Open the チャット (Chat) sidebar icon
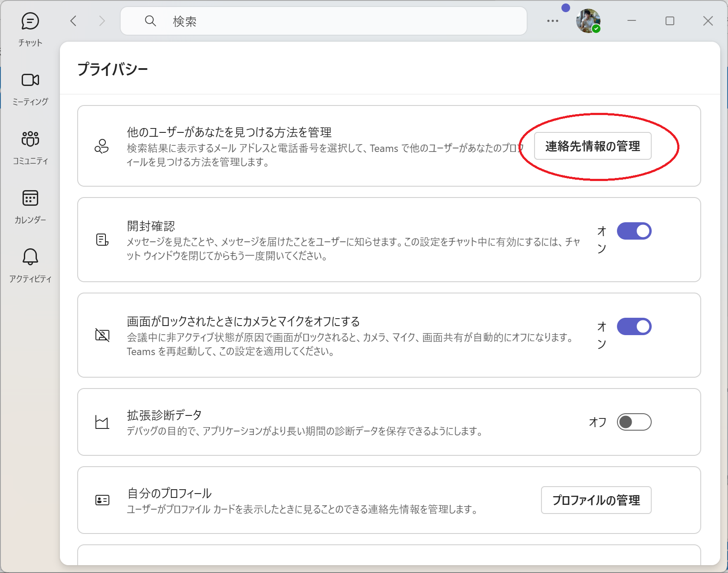The height and width of the screenshot is (573, 728). 30,21
